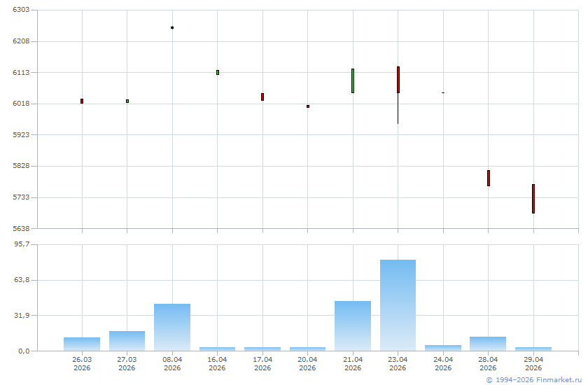This screenshot has height=385, width=588.
Task: Select the 26.03 2026 volume bar
Action: [82, 344]
